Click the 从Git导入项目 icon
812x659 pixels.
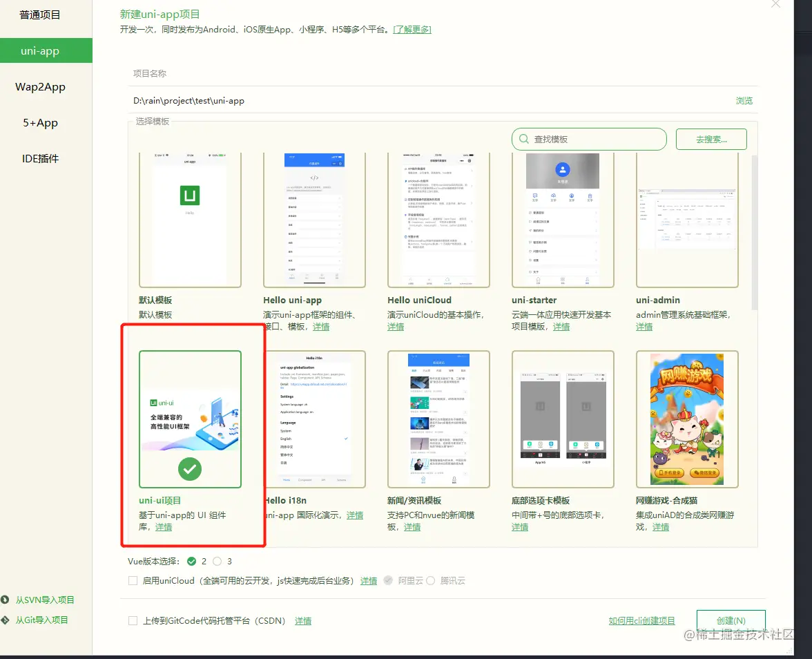pyautogui.click(x=6, y=620)
